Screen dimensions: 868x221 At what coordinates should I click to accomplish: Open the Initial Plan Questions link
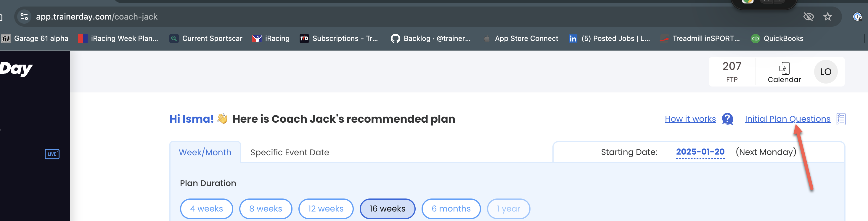(787, 119)
